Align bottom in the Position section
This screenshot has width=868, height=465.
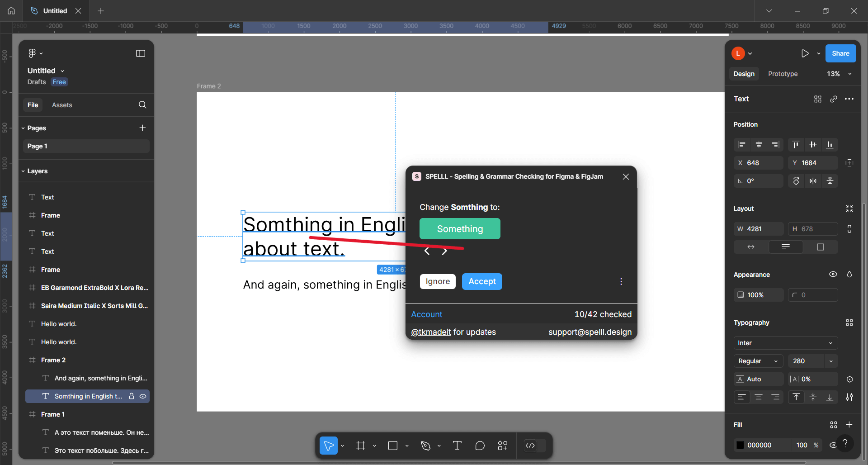[830, 145]
